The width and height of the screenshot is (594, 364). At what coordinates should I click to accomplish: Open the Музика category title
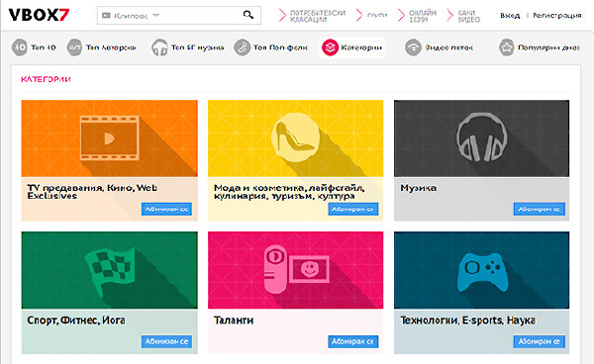click(x=418, y=188)
